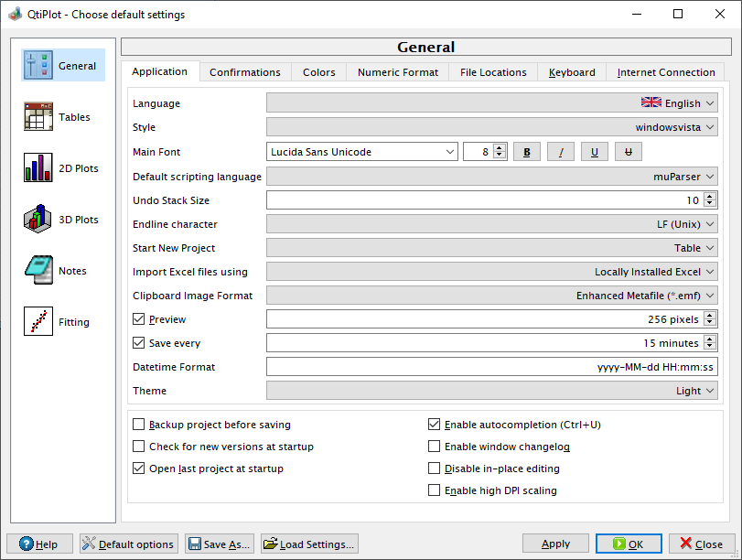Switch to the File Locations tab
Screen dimensions: 742x560
[x=493, y=72]
